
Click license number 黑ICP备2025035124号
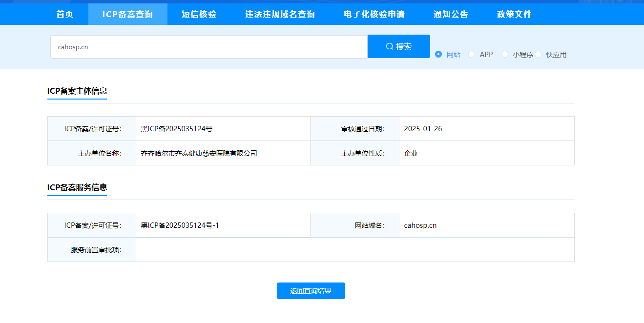[177, 129]
